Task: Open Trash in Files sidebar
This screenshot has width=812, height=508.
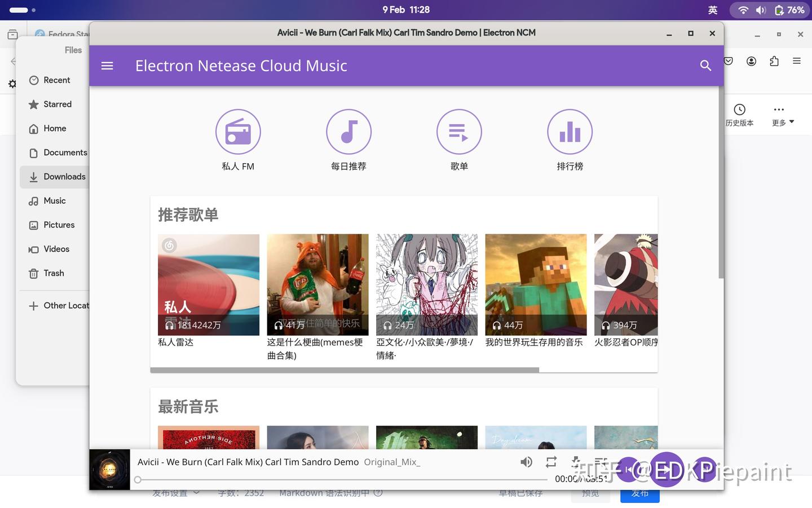Action: 54,273
